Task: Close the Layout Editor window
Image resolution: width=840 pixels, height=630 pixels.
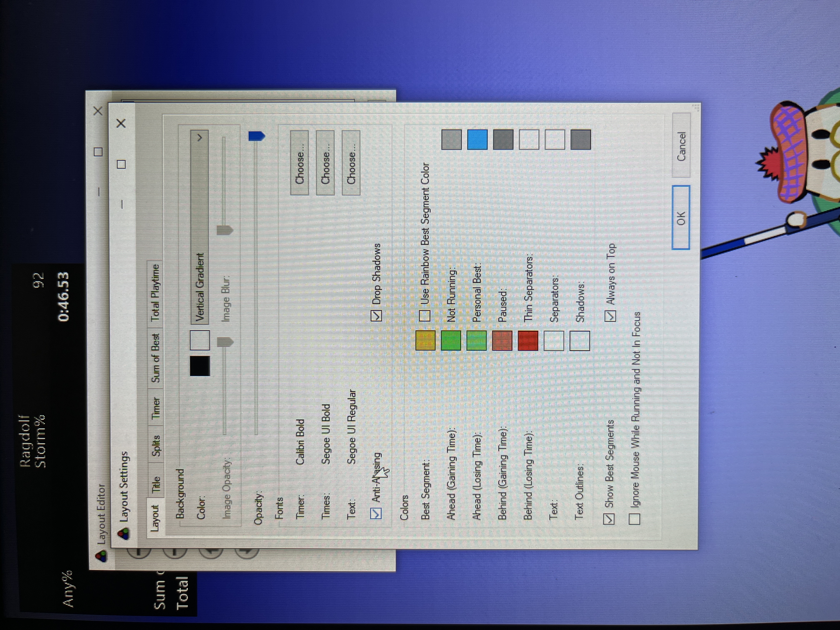Action: (98, 111)
